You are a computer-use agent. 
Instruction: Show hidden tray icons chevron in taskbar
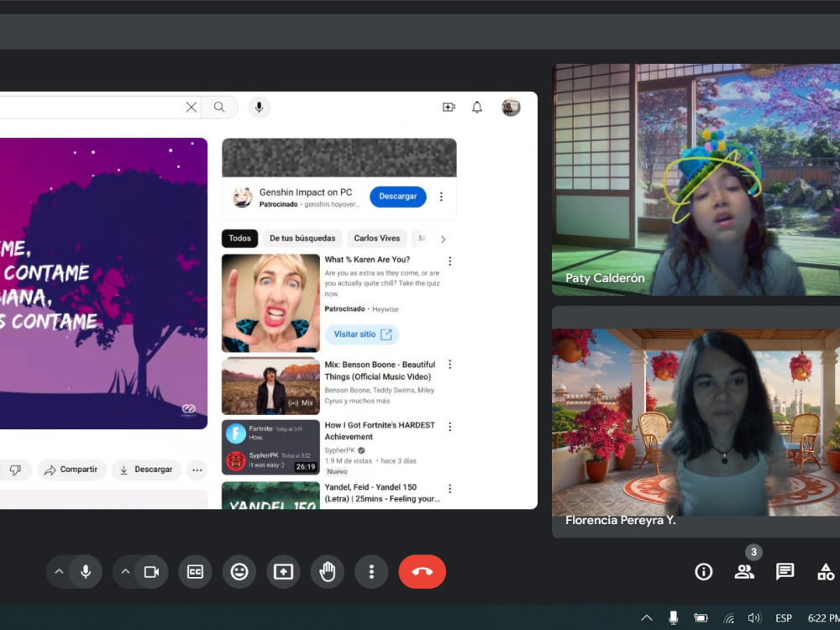647,617
